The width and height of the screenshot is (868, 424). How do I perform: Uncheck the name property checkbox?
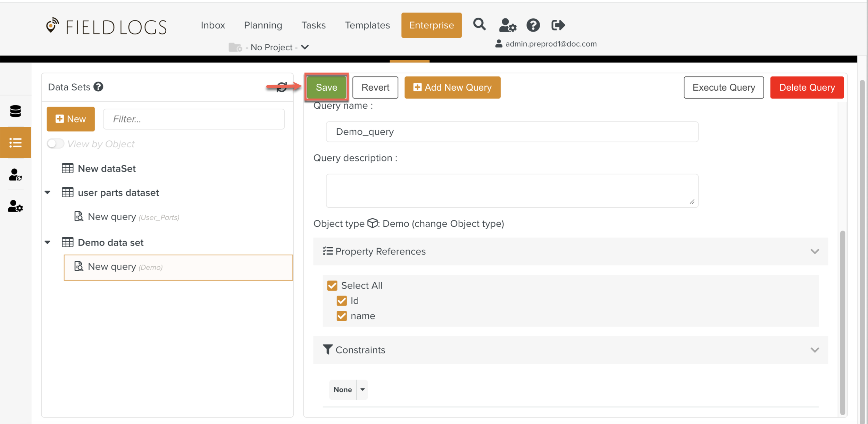[x=342, y=316]
